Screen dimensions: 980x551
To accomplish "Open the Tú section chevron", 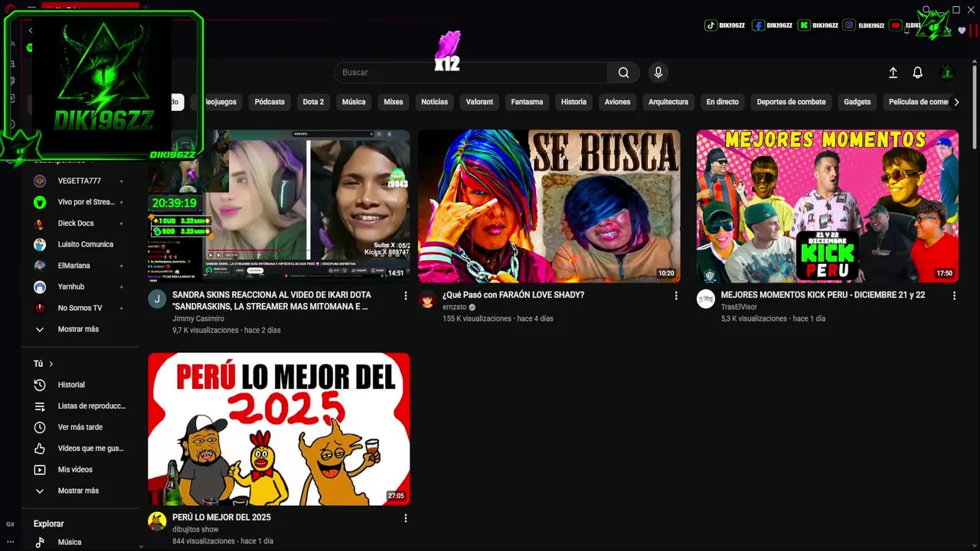I will (x=51, y=364).
